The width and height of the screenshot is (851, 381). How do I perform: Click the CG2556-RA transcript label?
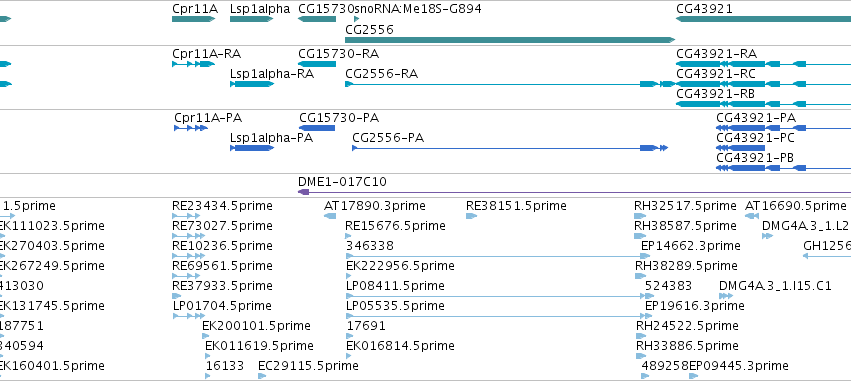click(x=382, y=74)
